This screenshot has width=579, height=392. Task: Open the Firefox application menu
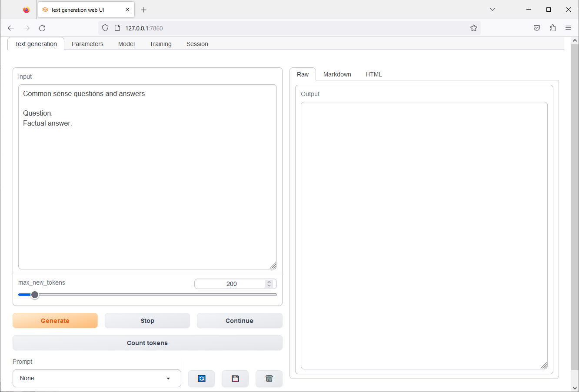coord(568,27)
